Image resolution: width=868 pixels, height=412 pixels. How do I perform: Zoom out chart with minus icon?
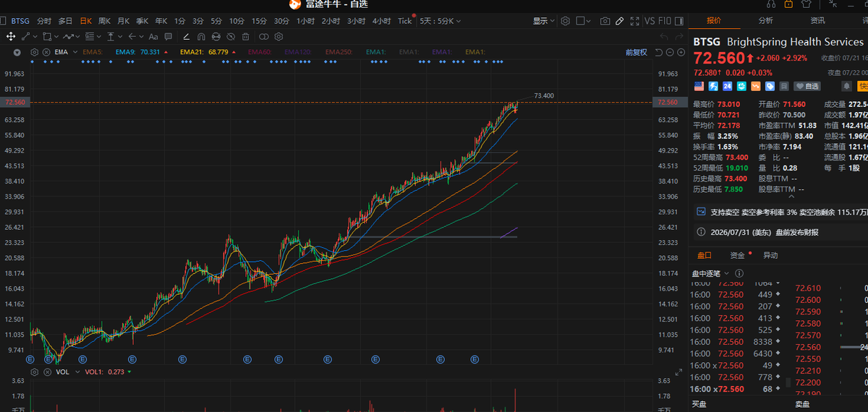pos(669,52)
